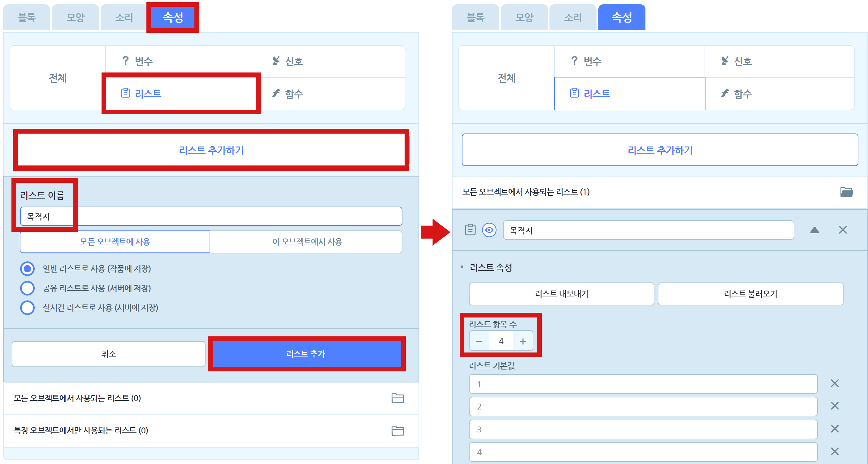Click the 리스트 속성 heading

(491, 268)
